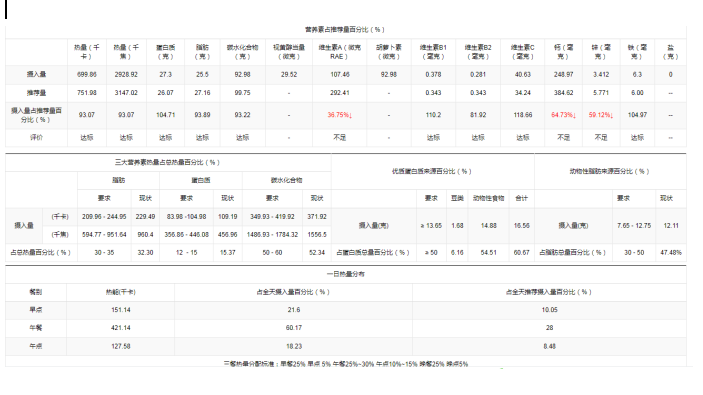The image size is (703, 395).
Task: Click the 1486.93 - 1784.32 carbohydrate range cell
Action: coord(272,234)
